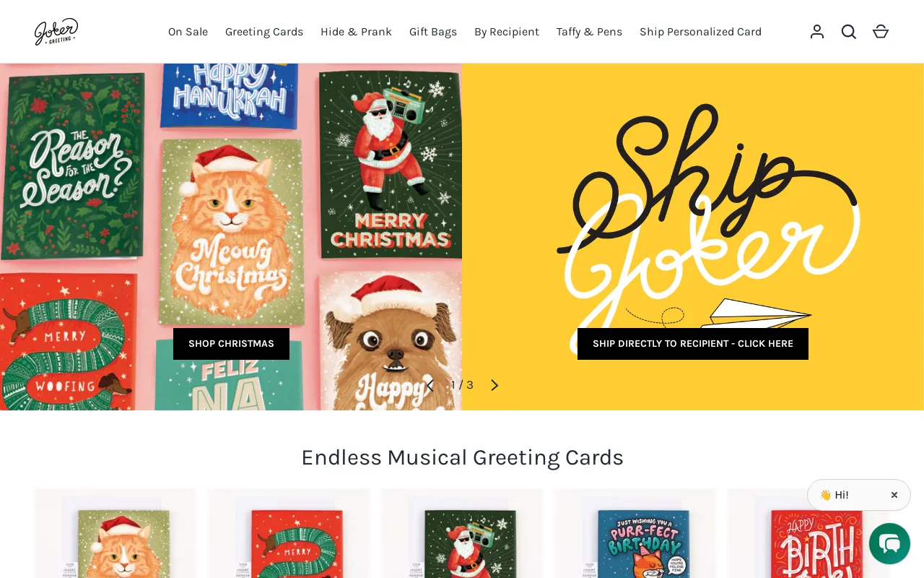
Task: Open the search magnifier icon
Action: coord(849,32)
